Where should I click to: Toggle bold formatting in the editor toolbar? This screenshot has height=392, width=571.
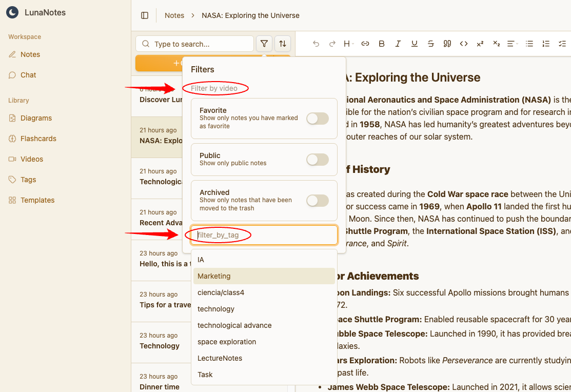point(382,44)
